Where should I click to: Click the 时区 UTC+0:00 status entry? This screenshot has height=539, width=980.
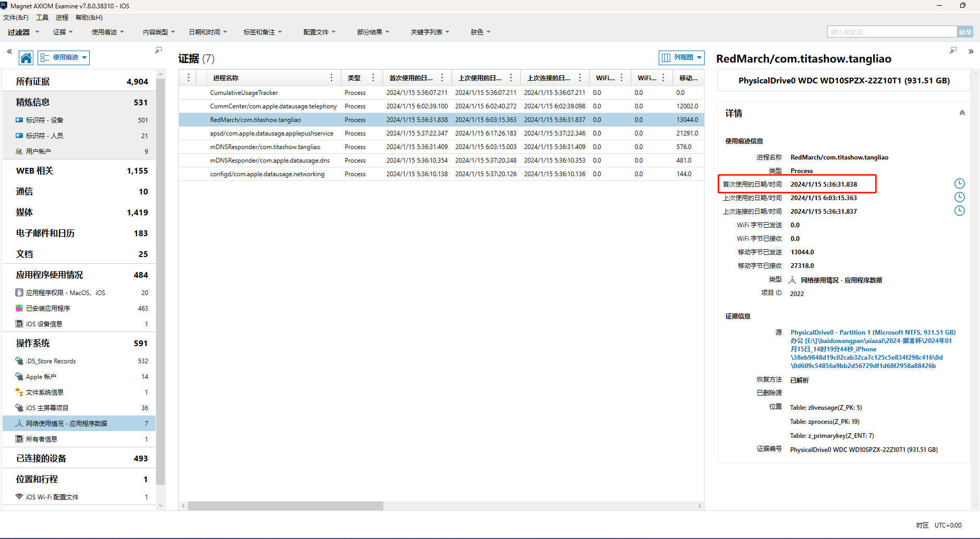click(x=939, y=525)
